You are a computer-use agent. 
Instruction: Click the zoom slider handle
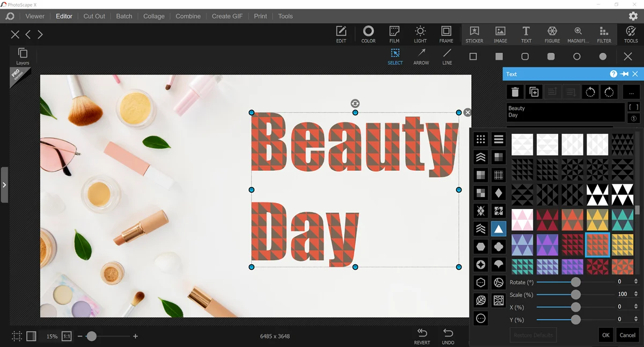click(92, 336)
